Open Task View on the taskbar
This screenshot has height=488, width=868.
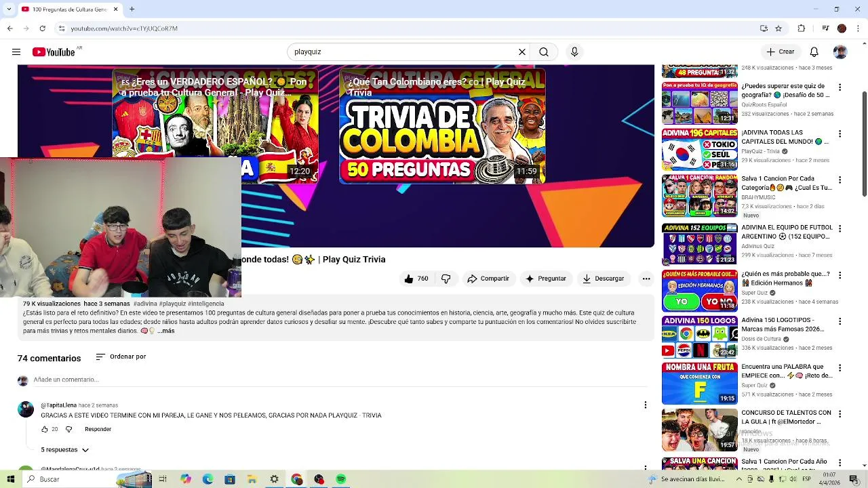click(163, 479)
